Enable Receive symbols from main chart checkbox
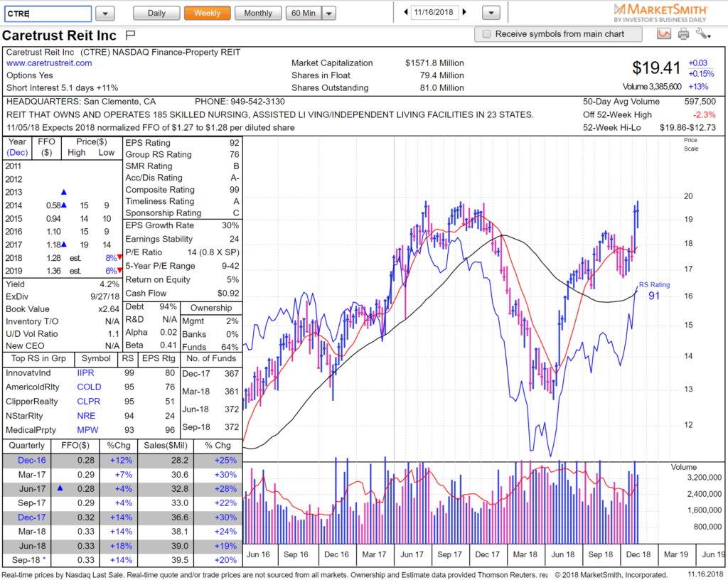Viewport: 728px width, 580px height. coord(486,34)
